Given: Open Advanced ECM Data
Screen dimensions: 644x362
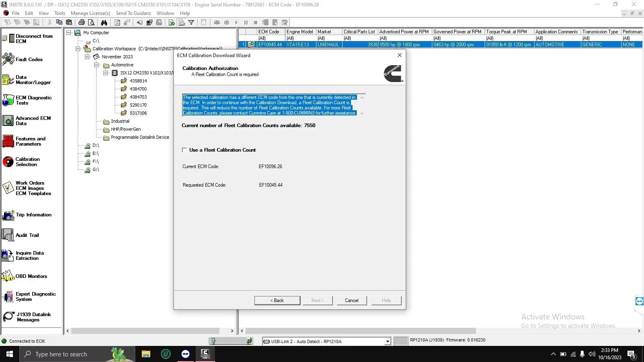Looking at the screenshot, I should [27, 121].
